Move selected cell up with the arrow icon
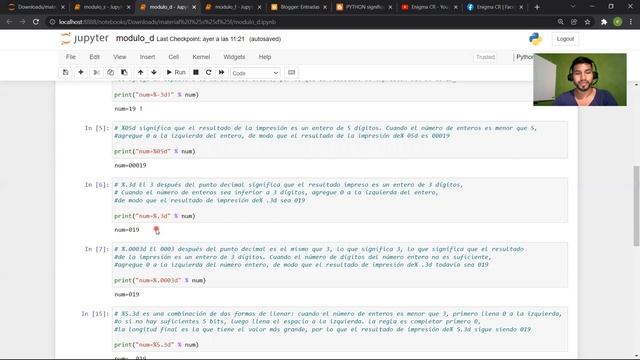 [x=140, y=73]
